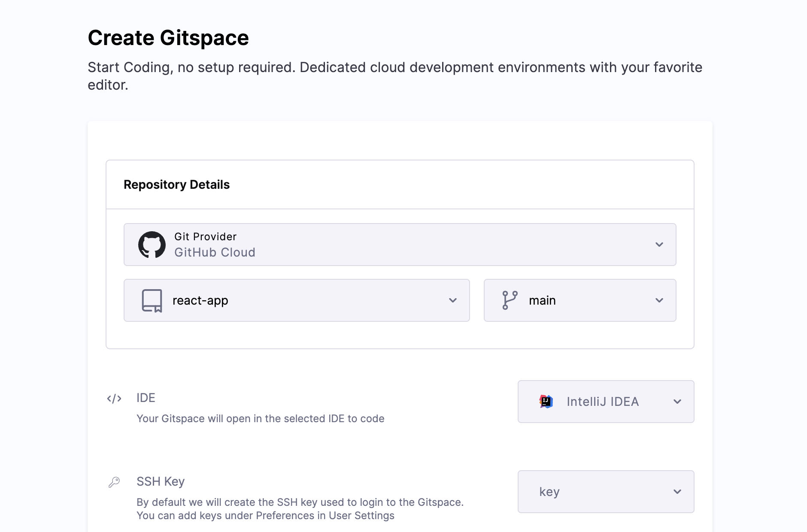Click the key icon beside SSH Key
Screen dimensions: 807x532
pos(114,482)
